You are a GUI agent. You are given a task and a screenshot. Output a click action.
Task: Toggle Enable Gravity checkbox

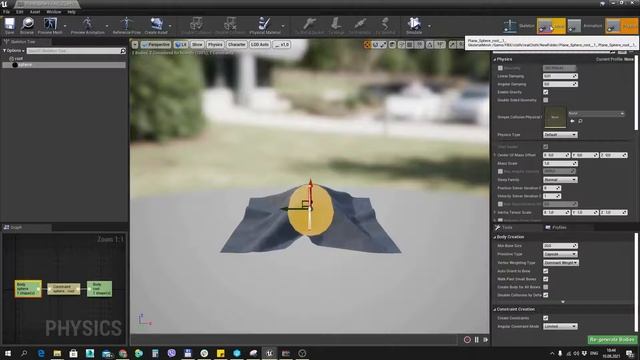click(x=546, y=92)
